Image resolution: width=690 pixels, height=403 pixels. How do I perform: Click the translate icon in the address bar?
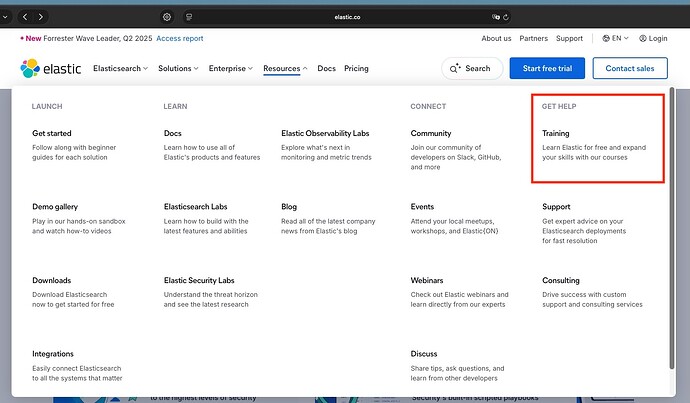(x=496, y=17)
